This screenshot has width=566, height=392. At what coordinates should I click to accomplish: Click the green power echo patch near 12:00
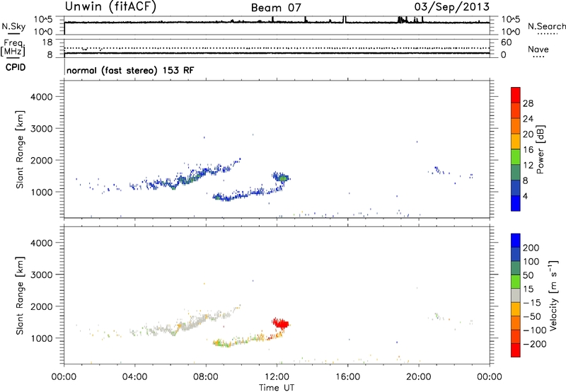(284, 178)
